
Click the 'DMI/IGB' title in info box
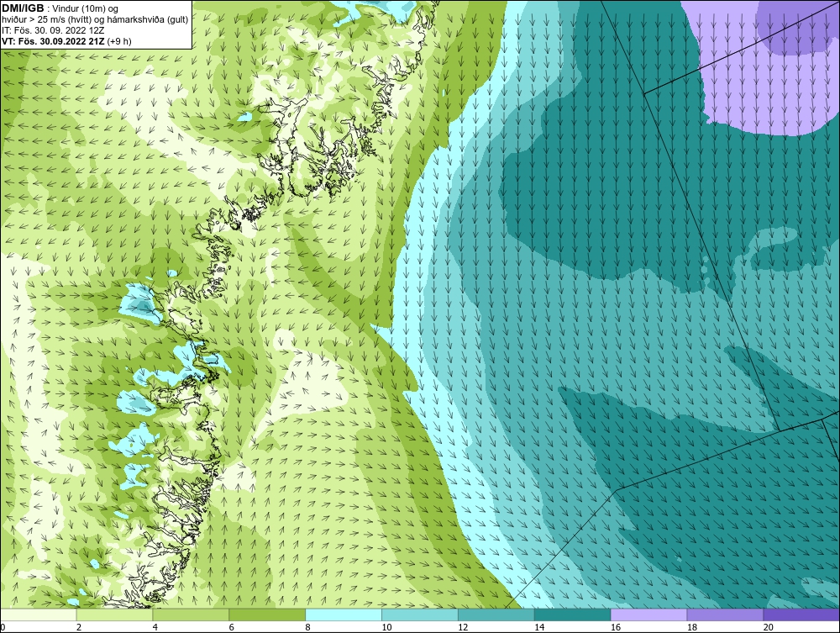[23, 8]
